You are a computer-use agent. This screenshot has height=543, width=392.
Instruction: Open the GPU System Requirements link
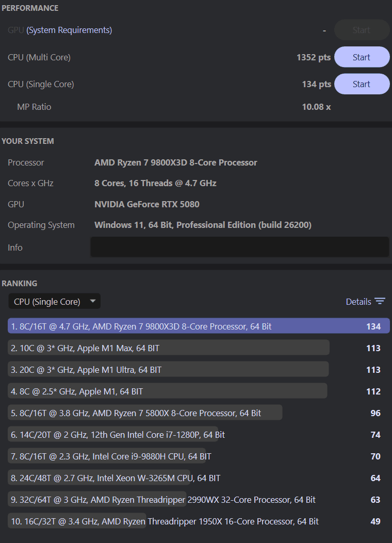69,30
